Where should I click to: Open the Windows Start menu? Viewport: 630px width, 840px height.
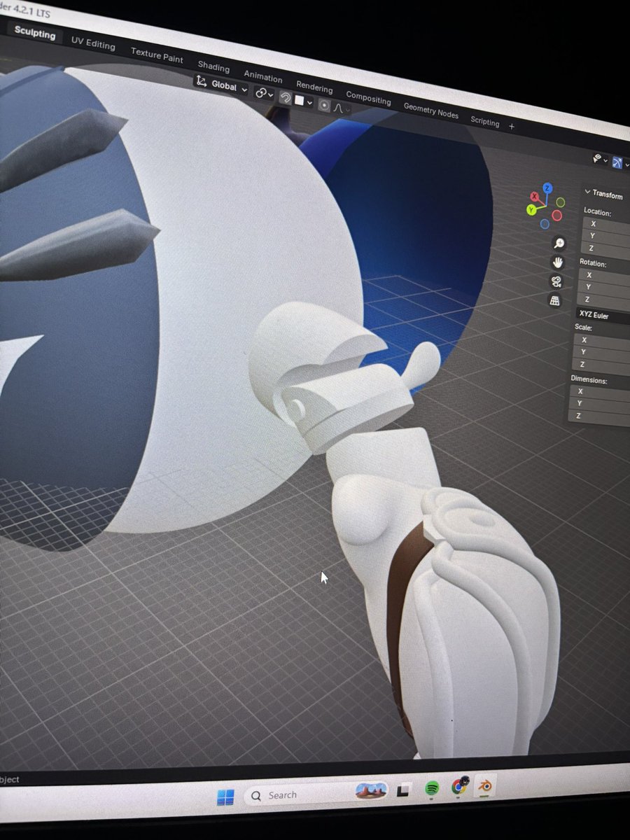[226, 797]
